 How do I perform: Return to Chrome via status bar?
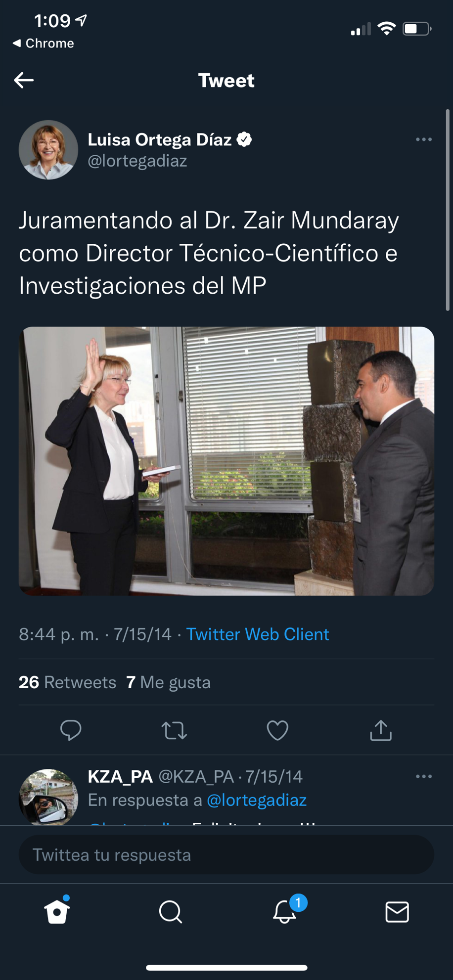44,44
